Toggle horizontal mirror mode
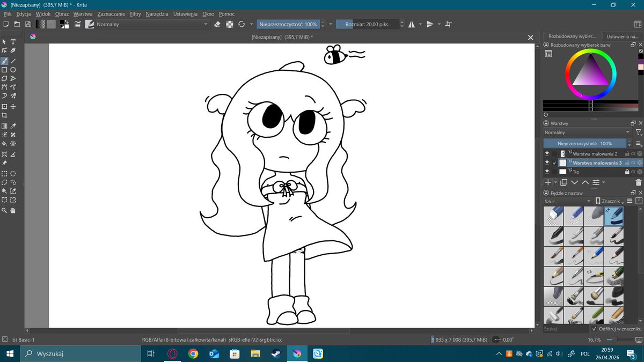The width and height of the screenshot is (644, 362). (x=411, y=24)
